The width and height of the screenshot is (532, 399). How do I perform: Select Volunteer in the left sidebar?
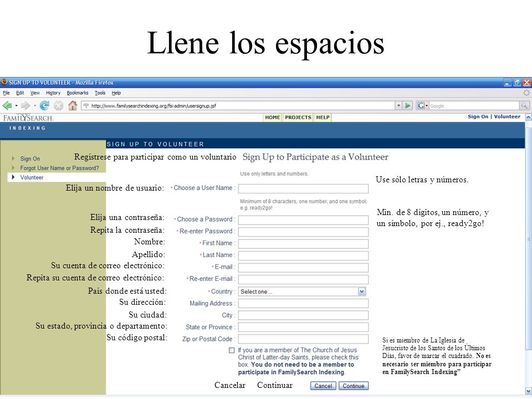32,177
